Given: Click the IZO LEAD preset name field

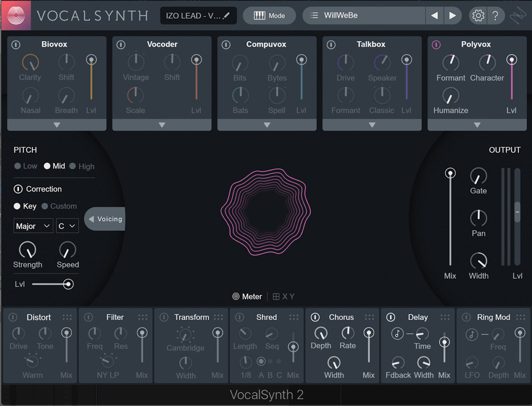Looking at the screenshot, I should (x=198, y=15).
